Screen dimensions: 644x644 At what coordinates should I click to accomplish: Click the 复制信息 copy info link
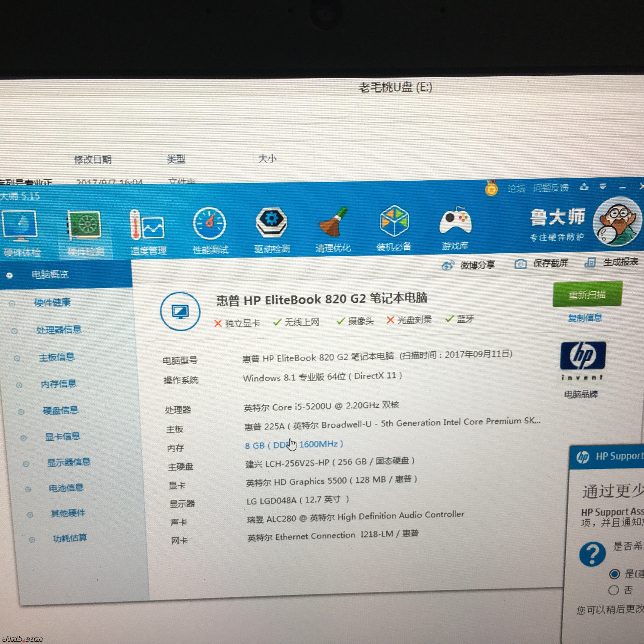[x=585, y=318]
